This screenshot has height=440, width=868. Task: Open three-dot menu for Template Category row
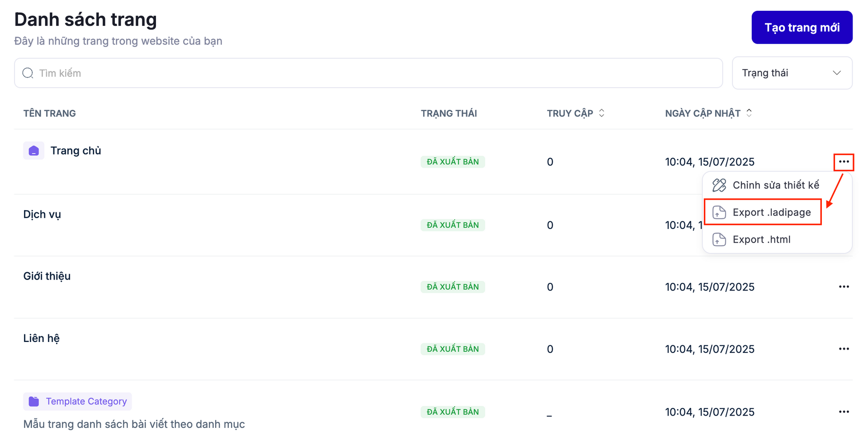844,412
